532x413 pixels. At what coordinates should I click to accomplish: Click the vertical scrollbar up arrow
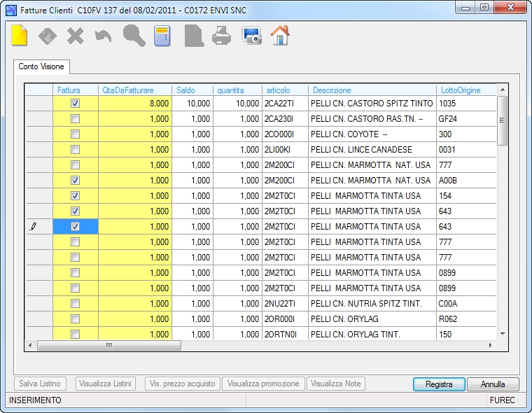[x=503, y=90]
